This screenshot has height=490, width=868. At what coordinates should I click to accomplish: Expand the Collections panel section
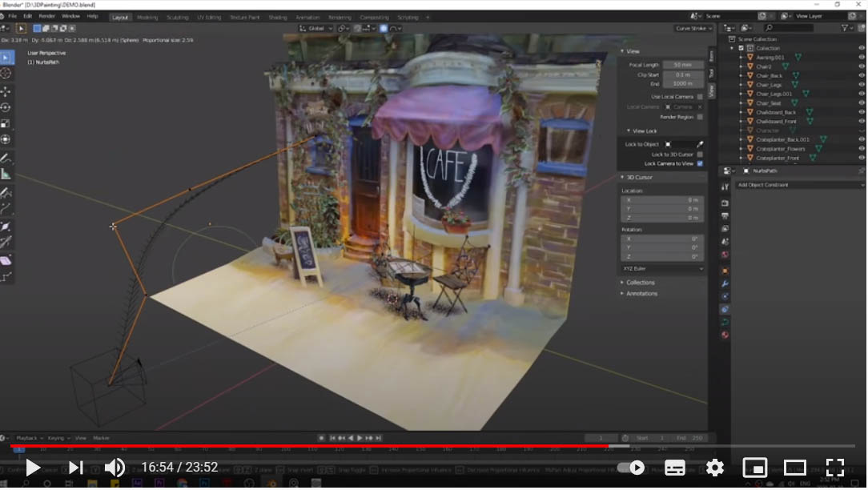point(622,283)
